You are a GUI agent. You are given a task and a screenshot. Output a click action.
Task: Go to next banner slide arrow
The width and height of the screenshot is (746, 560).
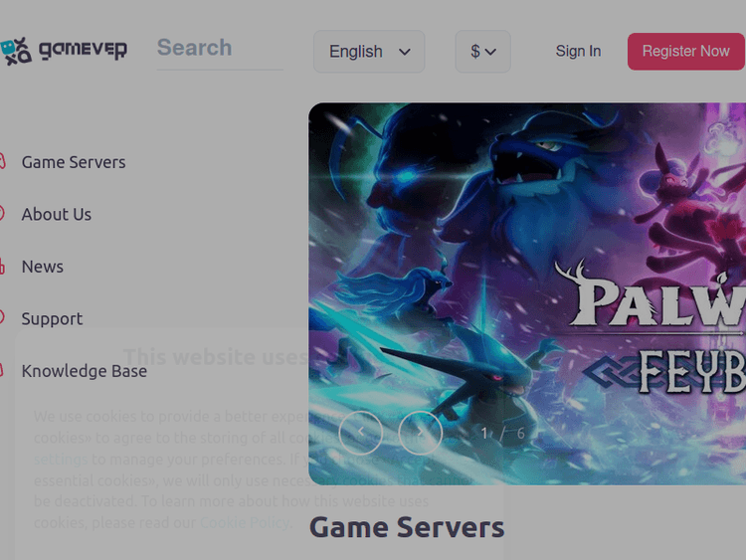(421, 433)
